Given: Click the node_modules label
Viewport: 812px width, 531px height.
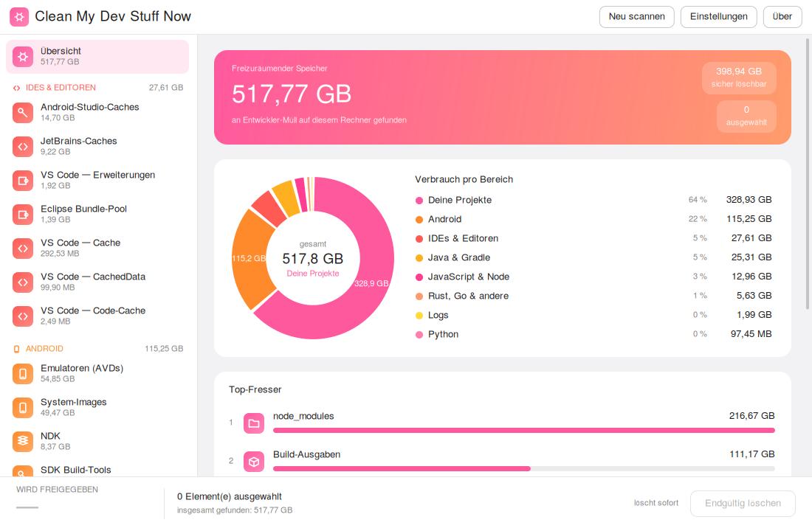Looking at the screenshot, I should click(x=303, y=416).
